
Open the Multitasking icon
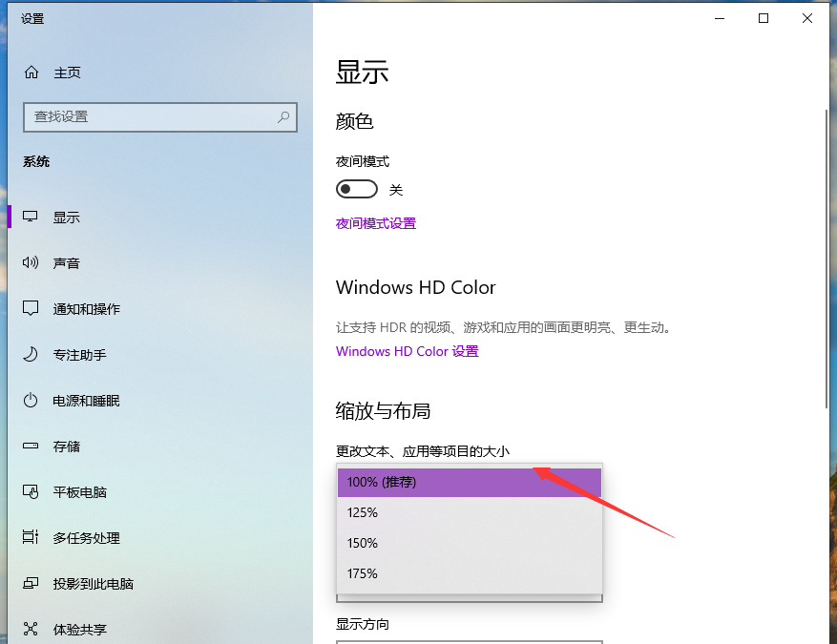point(31,538)
